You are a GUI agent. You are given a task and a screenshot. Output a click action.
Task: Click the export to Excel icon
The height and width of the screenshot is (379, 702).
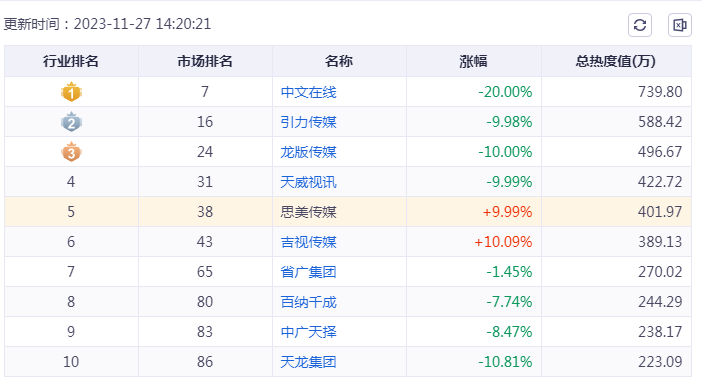(680, 25)
